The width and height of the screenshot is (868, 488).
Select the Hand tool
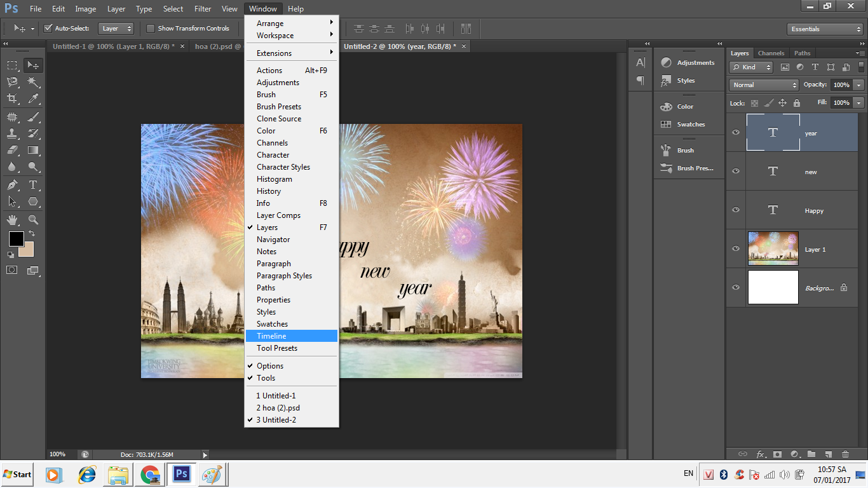click(x=12, y=220)
